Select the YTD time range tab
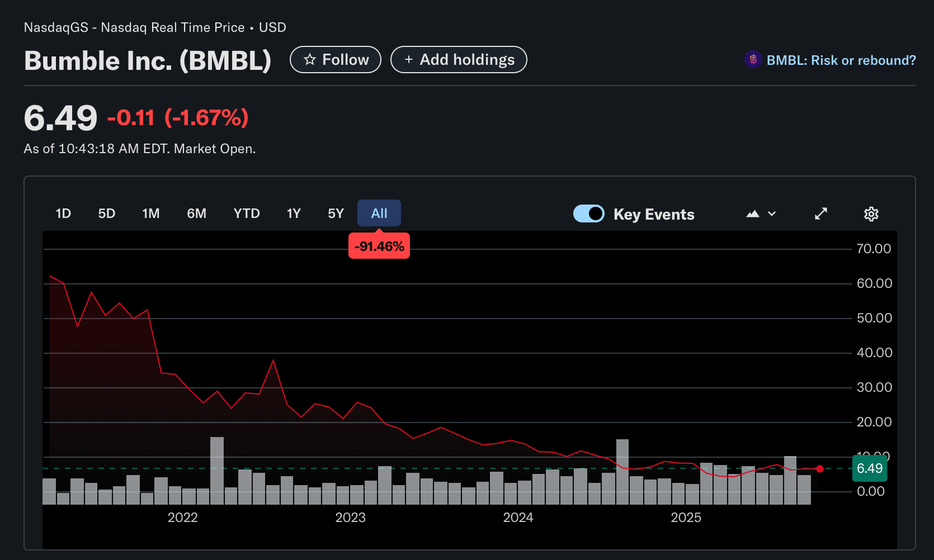This screenshot has height=560, width=934. (247, 213)
